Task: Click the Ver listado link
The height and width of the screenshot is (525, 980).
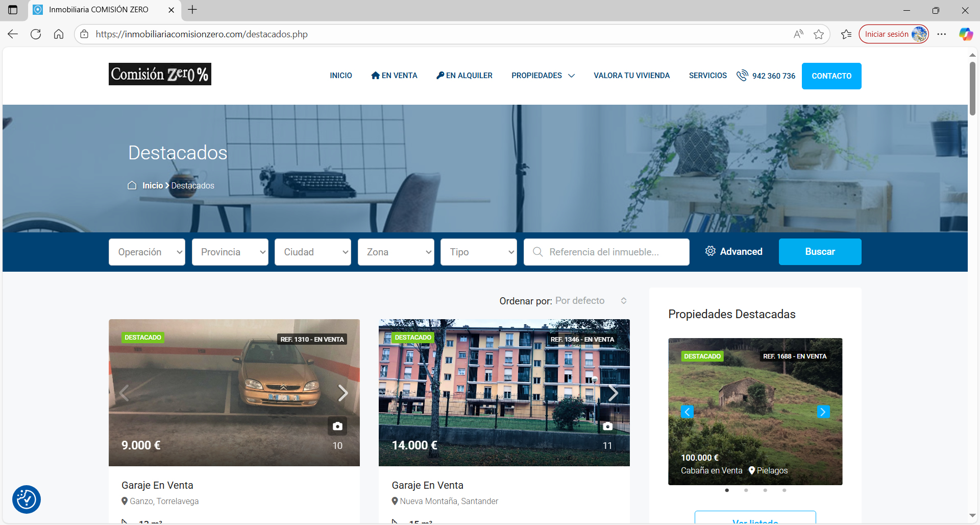Action: 755,521
